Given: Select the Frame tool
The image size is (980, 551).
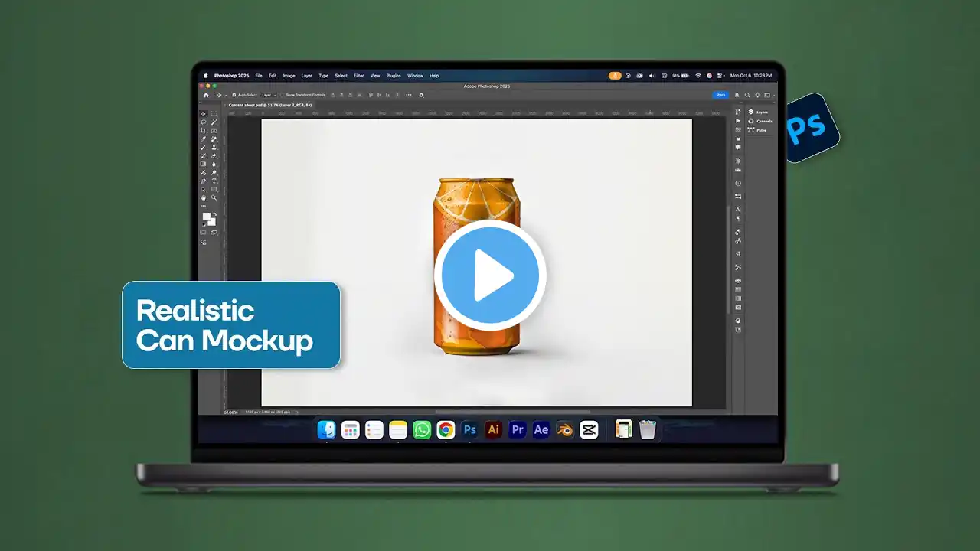Looking at the screenshot, I should click(x=214, y=130).
